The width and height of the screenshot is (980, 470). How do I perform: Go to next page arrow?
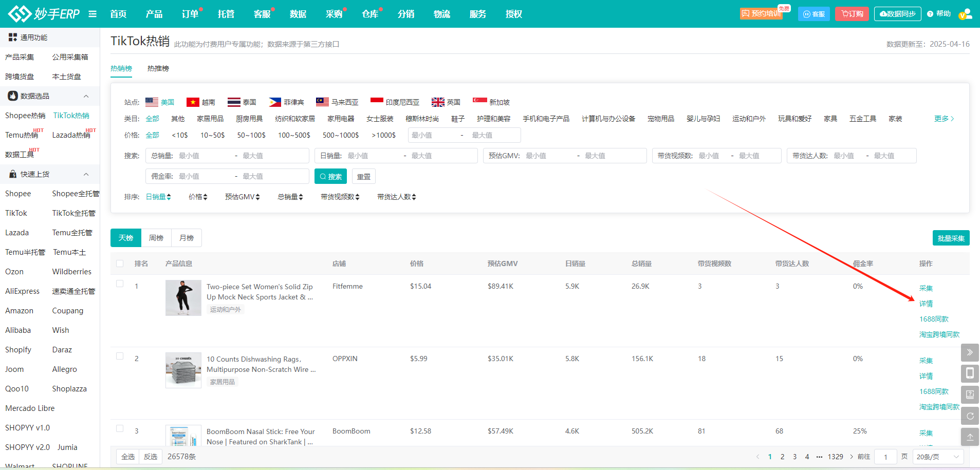tap(851, 457)
